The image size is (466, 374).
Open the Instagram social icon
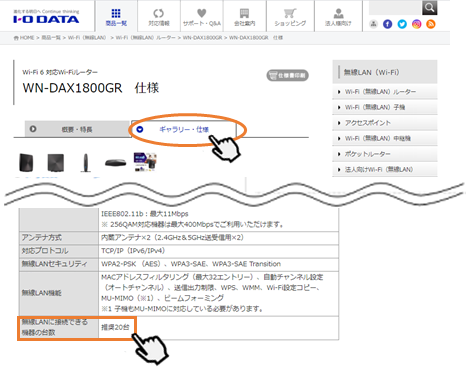coord(416,24)
